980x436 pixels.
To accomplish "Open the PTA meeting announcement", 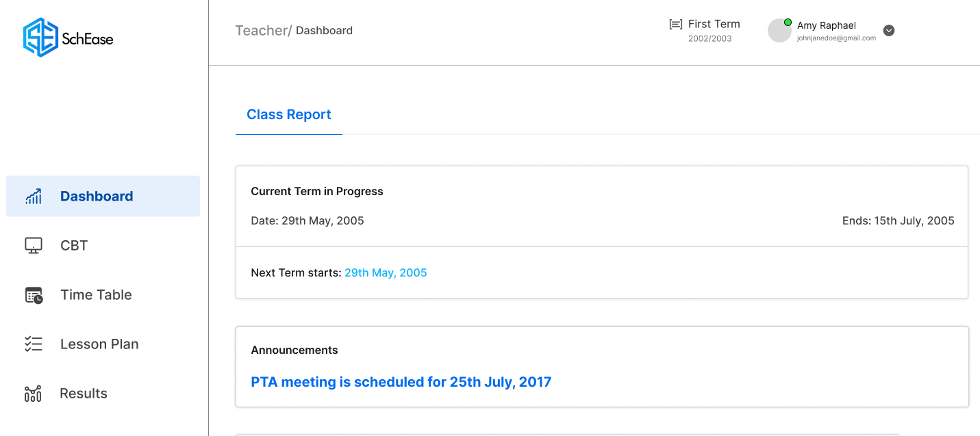I will [401, 382].
